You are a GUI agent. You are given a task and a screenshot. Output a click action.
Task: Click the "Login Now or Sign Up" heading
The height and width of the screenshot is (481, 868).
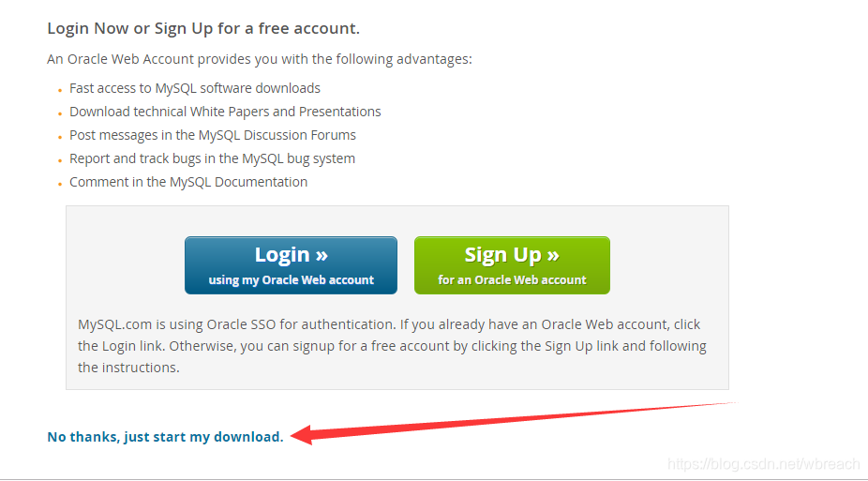[x=203, y=28]
